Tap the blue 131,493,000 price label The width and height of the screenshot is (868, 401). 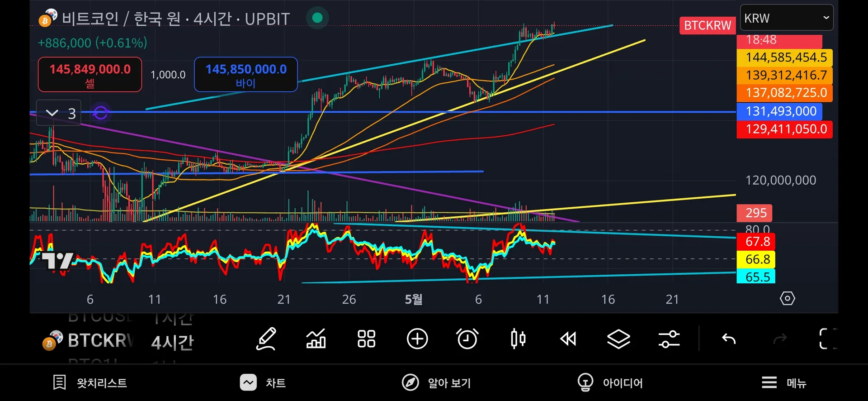(x=779, y=111)
